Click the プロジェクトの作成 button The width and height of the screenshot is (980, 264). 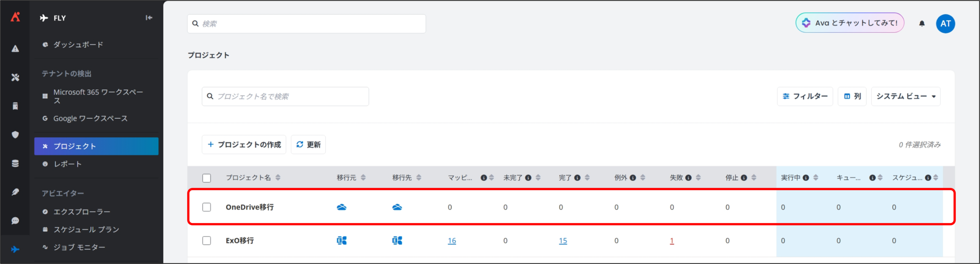[244, 144]
